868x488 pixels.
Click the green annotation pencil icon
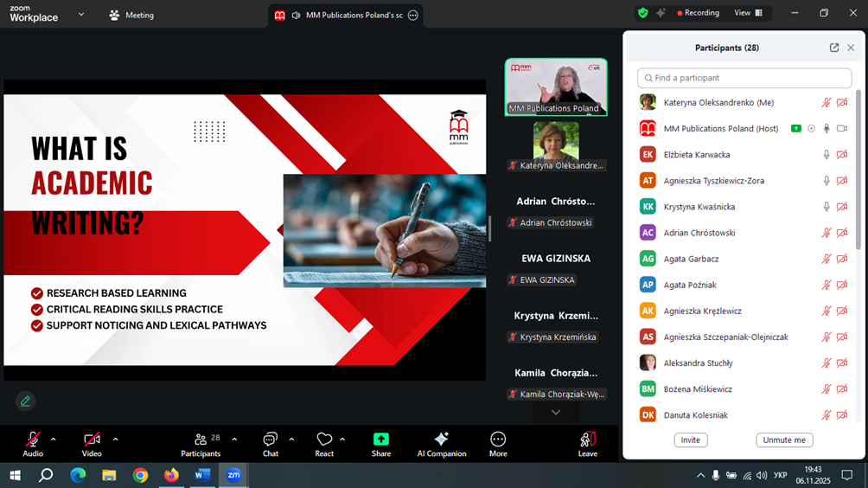tap(25, 401)
